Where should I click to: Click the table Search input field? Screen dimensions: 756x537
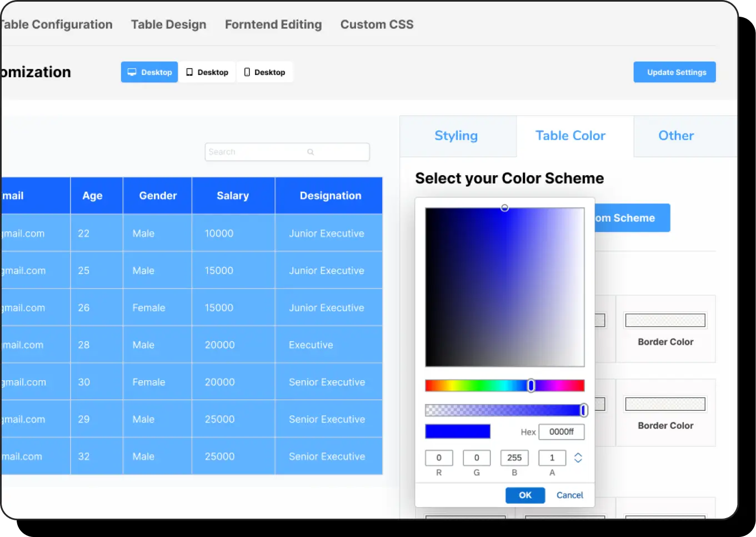(x=256, y=152)
